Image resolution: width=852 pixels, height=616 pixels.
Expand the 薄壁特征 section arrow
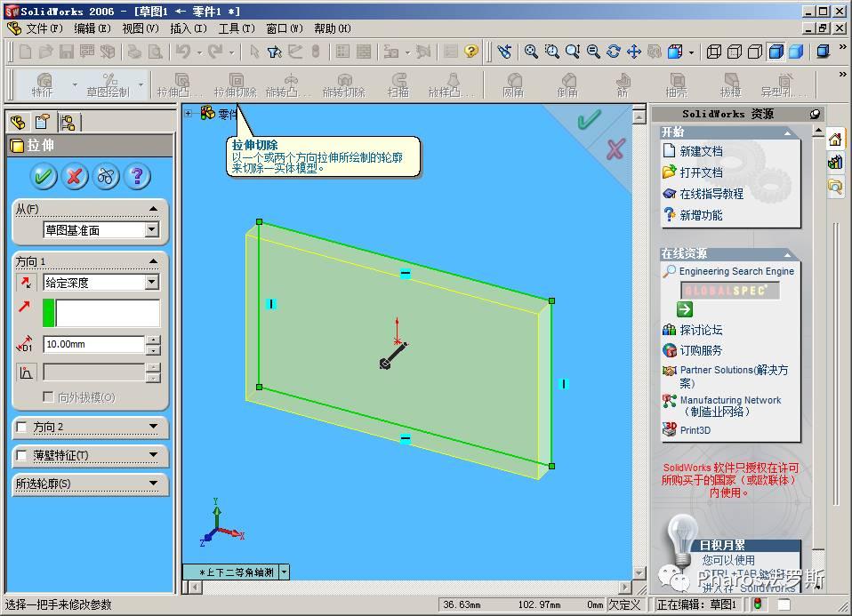154,455
